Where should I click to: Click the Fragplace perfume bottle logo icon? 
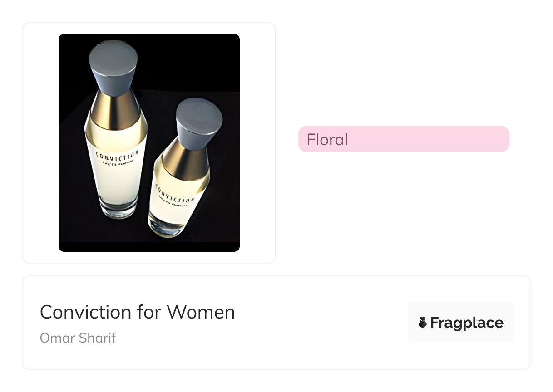pyautogui.click(x=423, y=323)
